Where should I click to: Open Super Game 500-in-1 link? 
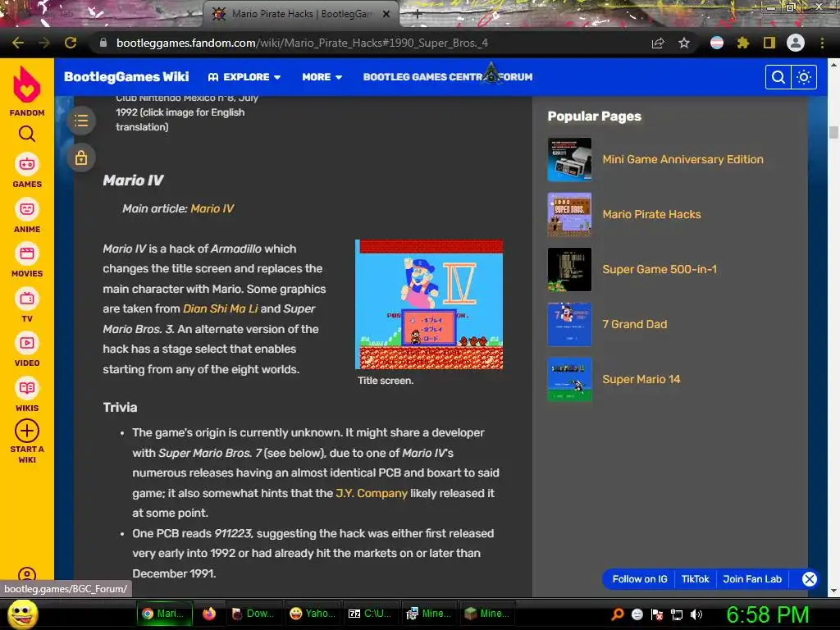[660, 269]
